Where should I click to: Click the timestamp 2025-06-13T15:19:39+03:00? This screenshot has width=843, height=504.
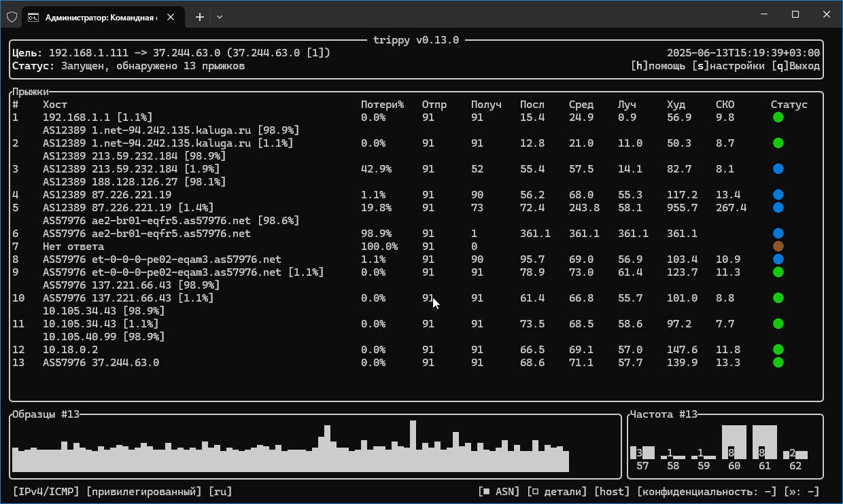coord(744,53)
